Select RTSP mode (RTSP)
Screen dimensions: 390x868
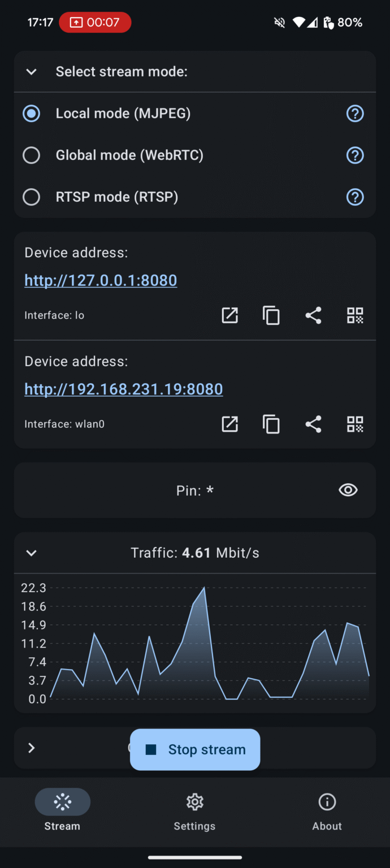click(31, 197)
